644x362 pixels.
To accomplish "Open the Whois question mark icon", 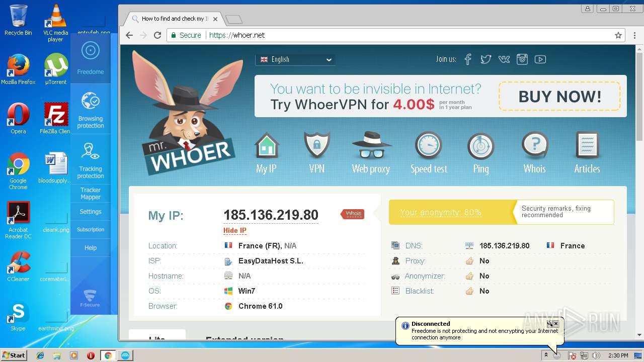I will pos(534,146).
